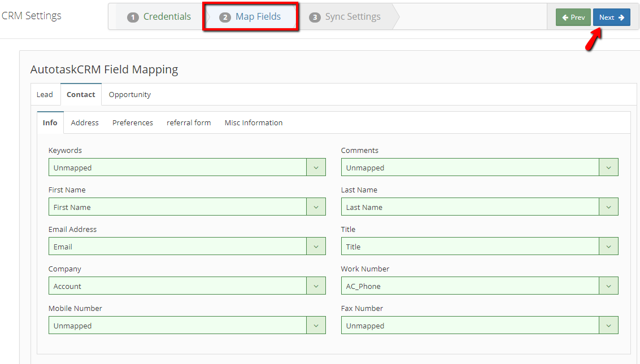This screenshot has height=364, width=640.
Task: Open the referral form sub-tab
Action: click(x=189, y=122)
